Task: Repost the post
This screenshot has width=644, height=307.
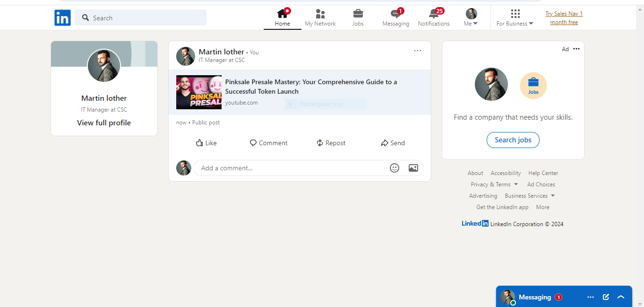Action: pyautogui.click(x=331, y=143)
